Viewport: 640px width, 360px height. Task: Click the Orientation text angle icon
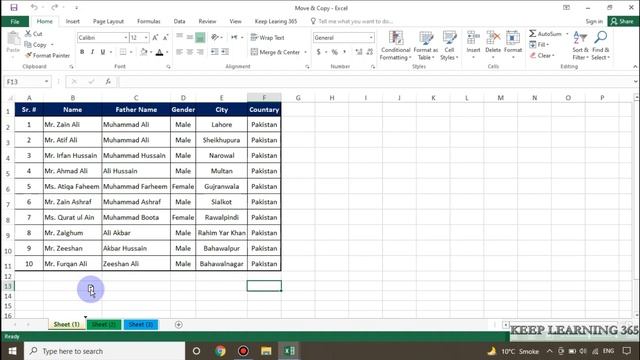coord(215,38)
